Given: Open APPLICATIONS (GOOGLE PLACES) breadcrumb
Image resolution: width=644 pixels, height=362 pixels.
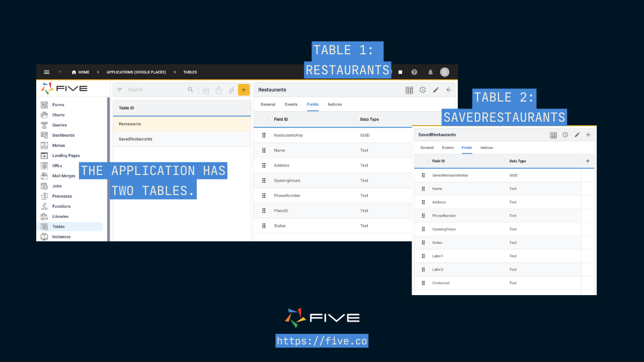Looking at the screenshot, I should [x=136, y=72].
